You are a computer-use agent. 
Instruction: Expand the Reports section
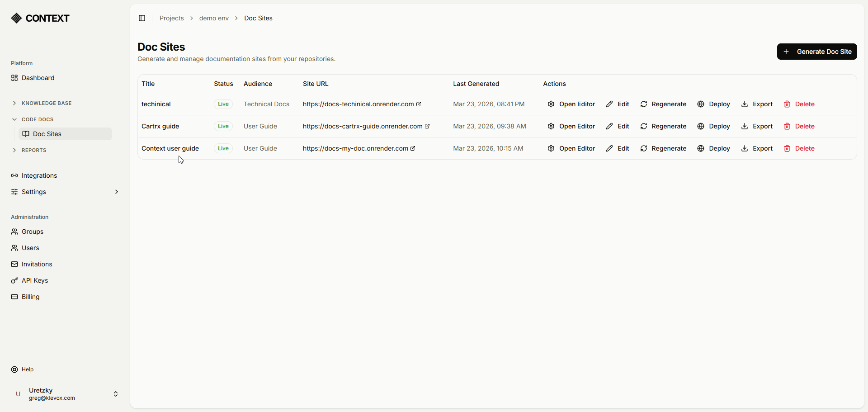pyautogui.click(x=14, y=150)
